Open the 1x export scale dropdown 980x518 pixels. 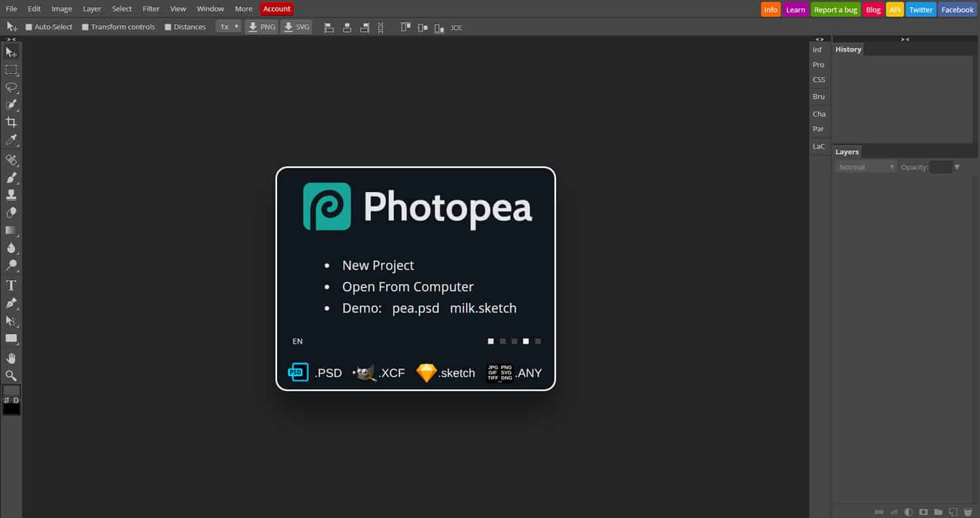(x=229, y=27)
